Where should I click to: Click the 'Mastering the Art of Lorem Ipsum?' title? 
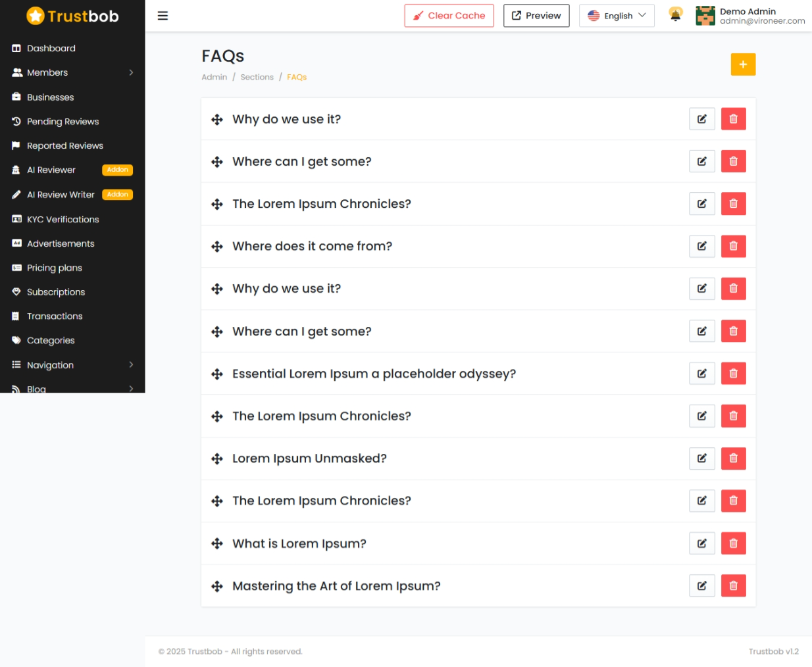click(x=336, y=585)
